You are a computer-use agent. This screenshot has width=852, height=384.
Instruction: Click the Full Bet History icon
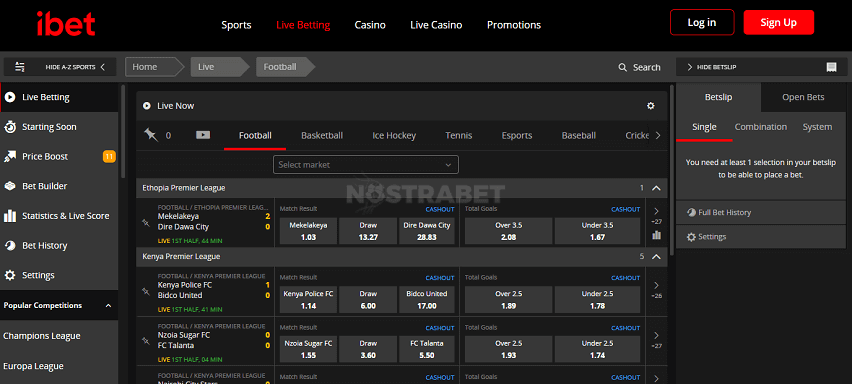tap(691, 213)
